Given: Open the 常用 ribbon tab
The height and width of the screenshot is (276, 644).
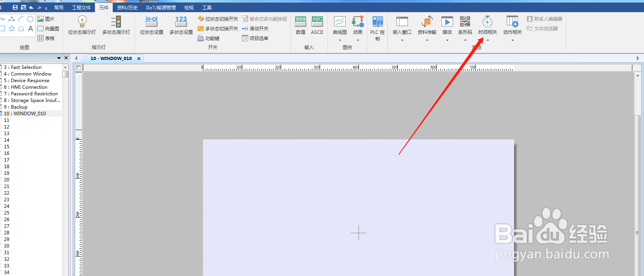Looking at the screenshot, I should click(59, 7).
